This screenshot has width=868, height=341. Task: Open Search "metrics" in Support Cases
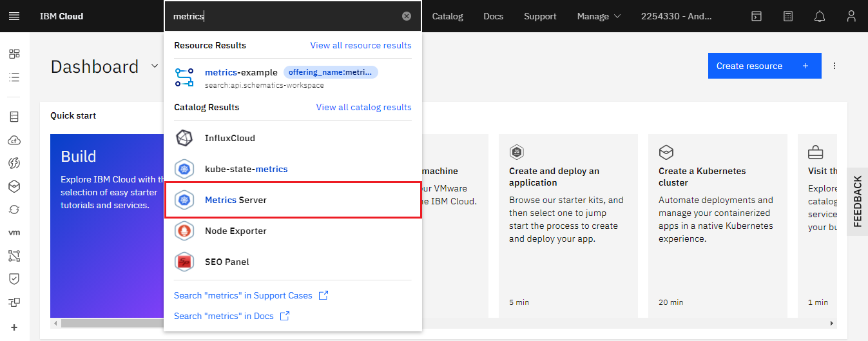[x=251, y=295]
